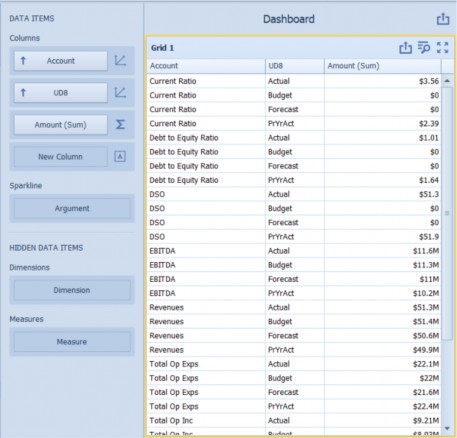Image resolution: width=457 pixels, height=438 pixels.
Task: Toggle sort arrow on the Account data item
Action: 23,61
